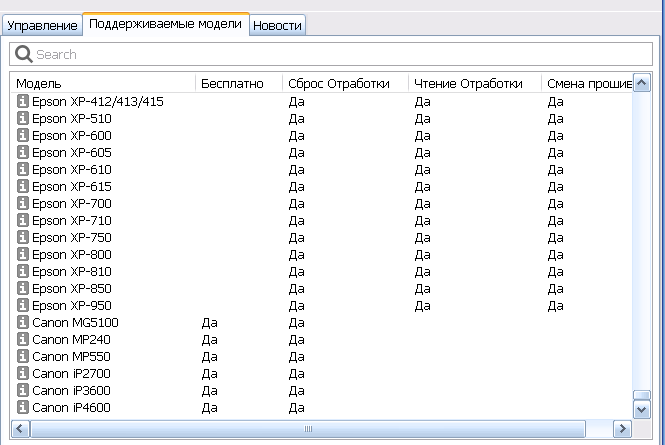The width and height of the screenshot is (665, 445).
Task: Select the Canon MG5100 model name
Action: [x=75, y=322]
